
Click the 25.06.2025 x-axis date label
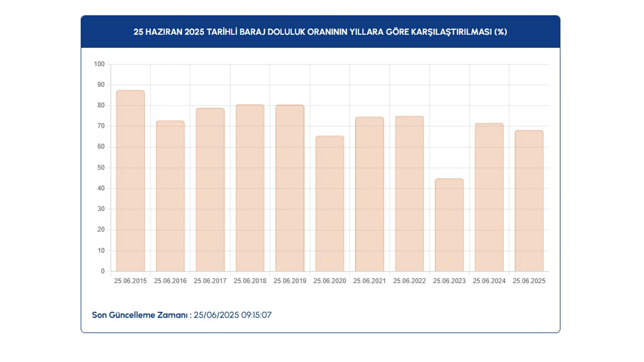529,281
